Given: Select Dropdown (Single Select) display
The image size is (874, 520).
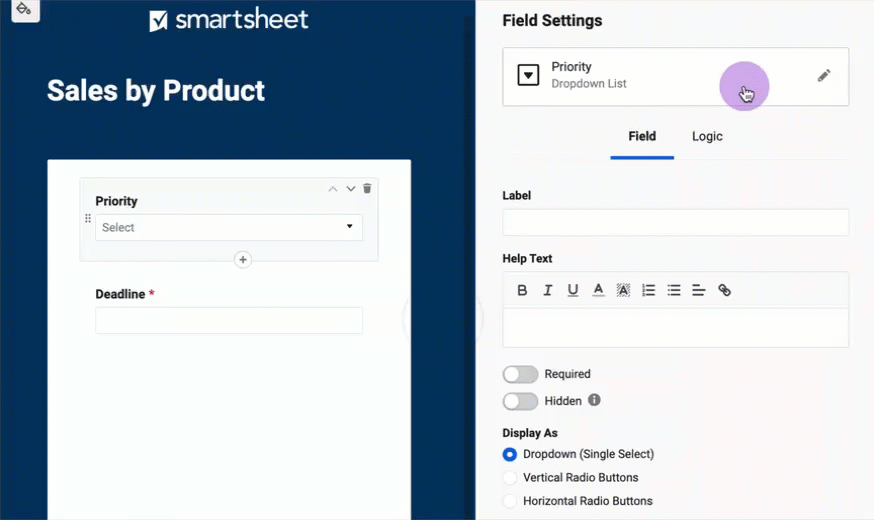Looking at the screenshot, I should click(x=509, y=454).
